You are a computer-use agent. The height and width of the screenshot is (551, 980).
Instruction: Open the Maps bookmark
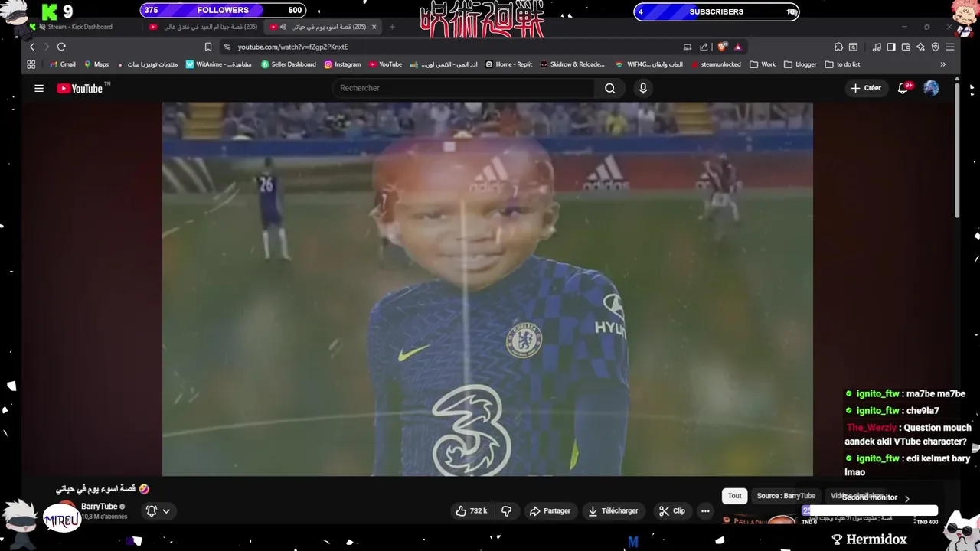(96, 64)
